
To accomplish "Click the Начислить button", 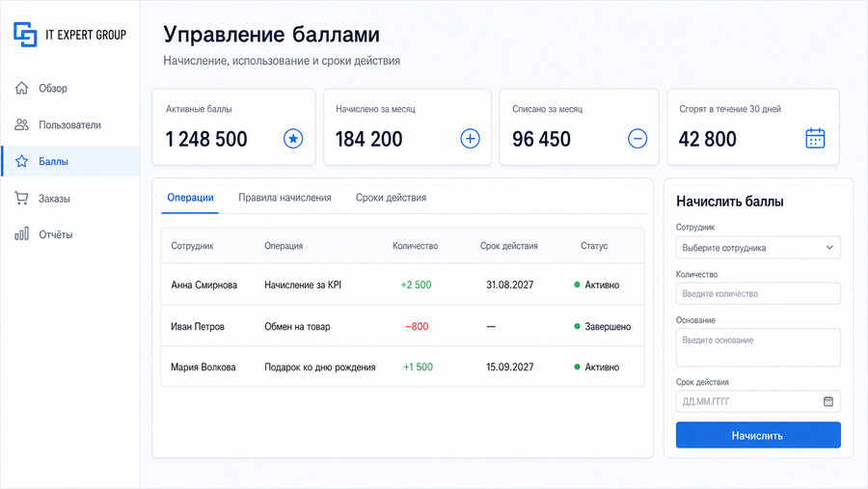I will (758, 435).
